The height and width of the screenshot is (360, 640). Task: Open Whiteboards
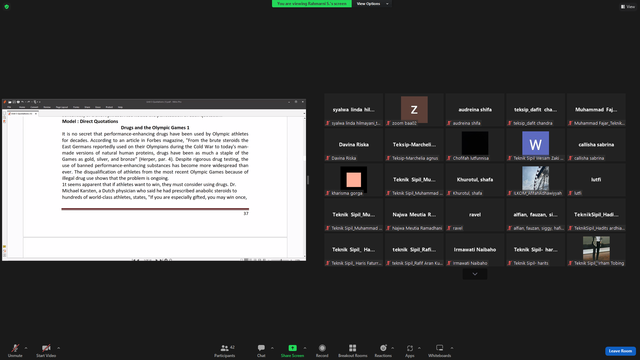[x=440, y=350]
